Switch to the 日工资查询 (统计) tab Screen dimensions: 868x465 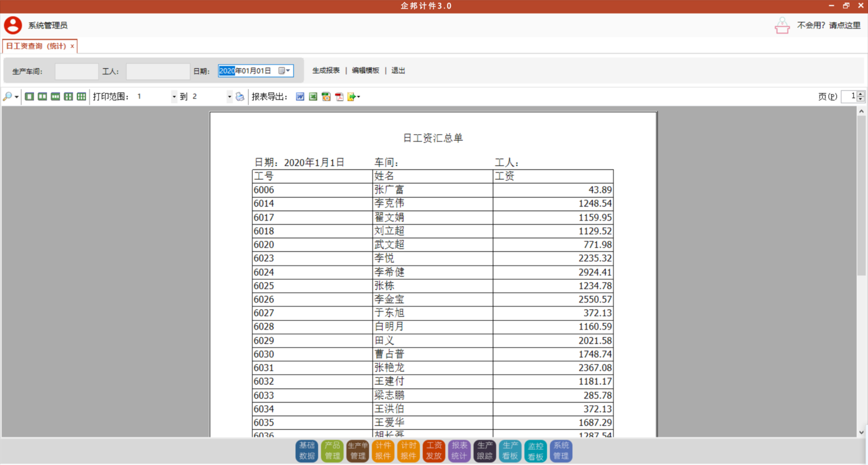(x=36, y=46)
